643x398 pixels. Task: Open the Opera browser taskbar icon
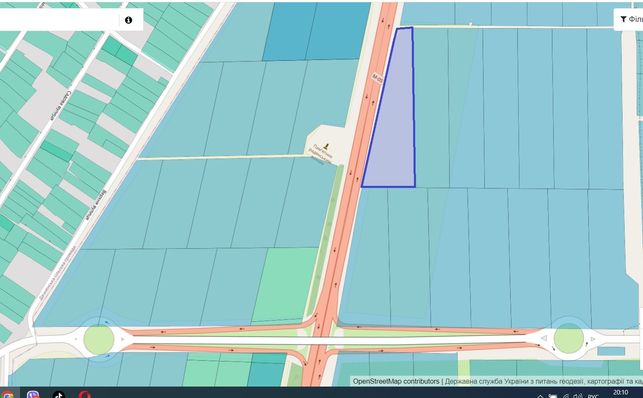(x=84, y=394)
